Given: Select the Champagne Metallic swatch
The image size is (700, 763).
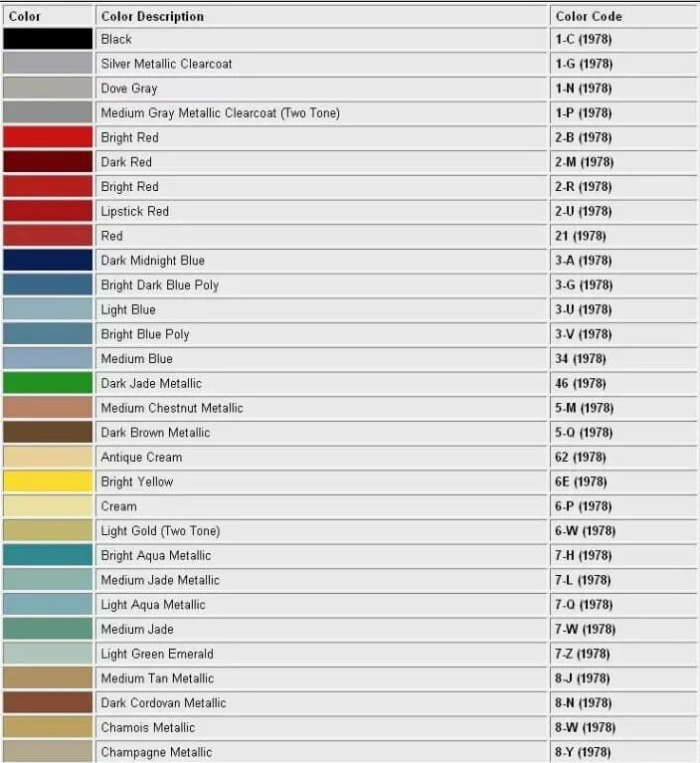Looking at the screenshot, I should 48,751.
